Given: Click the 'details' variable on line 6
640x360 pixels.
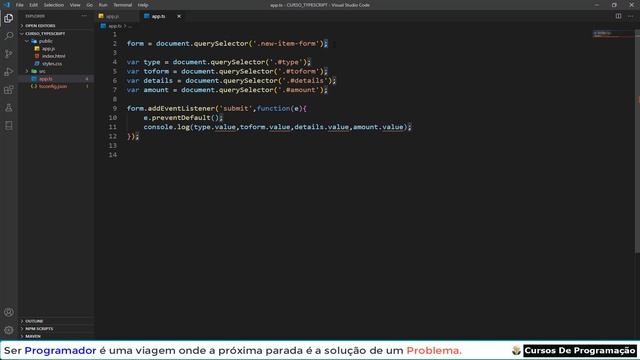Looking at the screenshot, I should (x=158, y=81).
